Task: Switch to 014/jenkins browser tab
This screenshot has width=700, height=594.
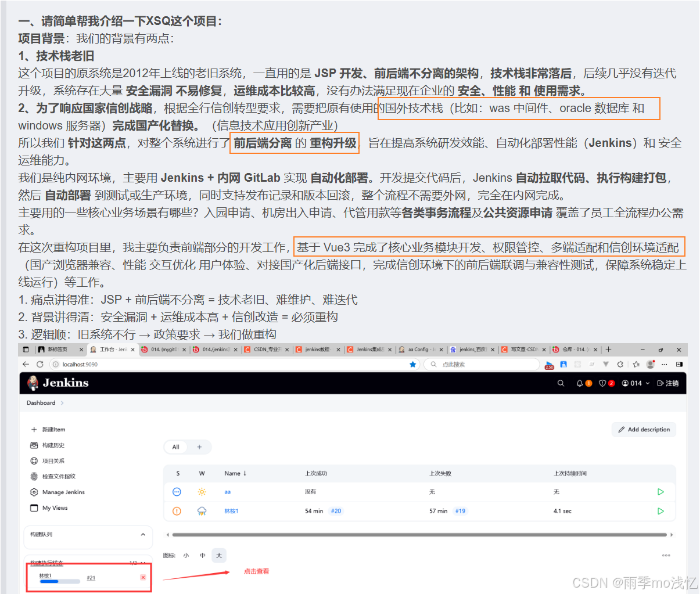Action: coord(214,350)
